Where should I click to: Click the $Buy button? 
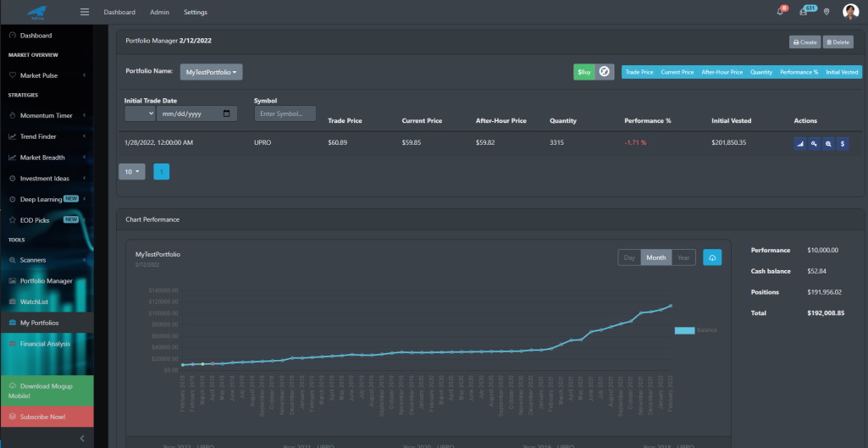[x=584, y=72]
